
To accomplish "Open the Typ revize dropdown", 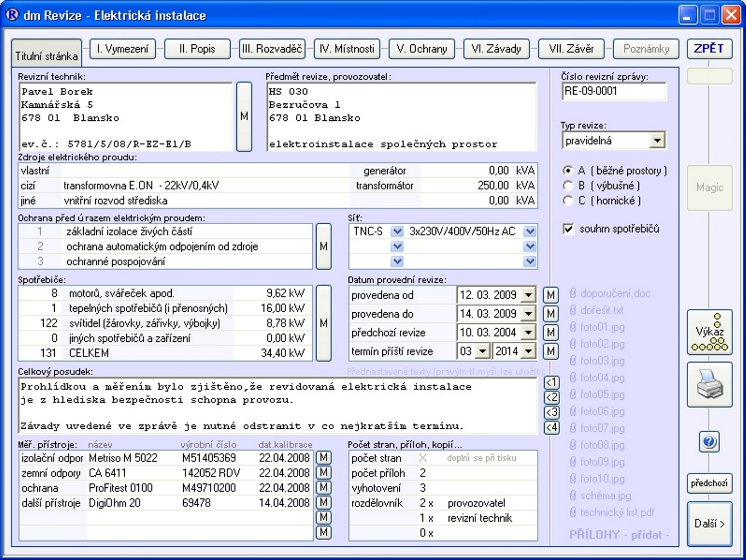I will click(657, 141).
